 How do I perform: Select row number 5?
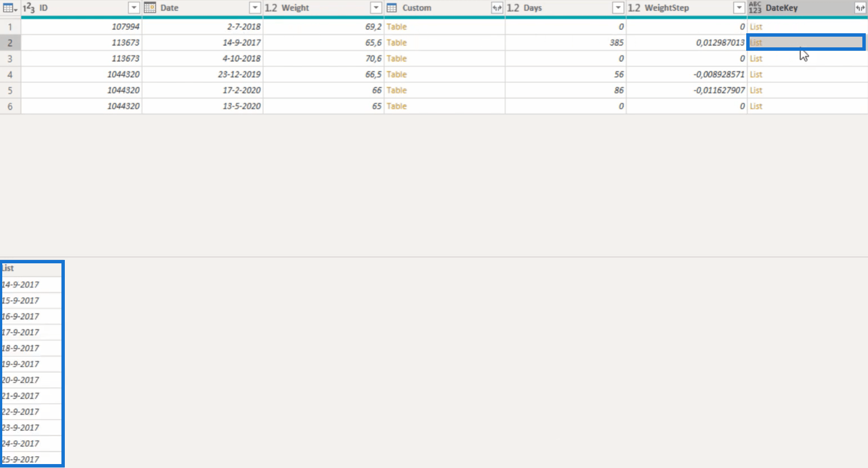[10, 90]
